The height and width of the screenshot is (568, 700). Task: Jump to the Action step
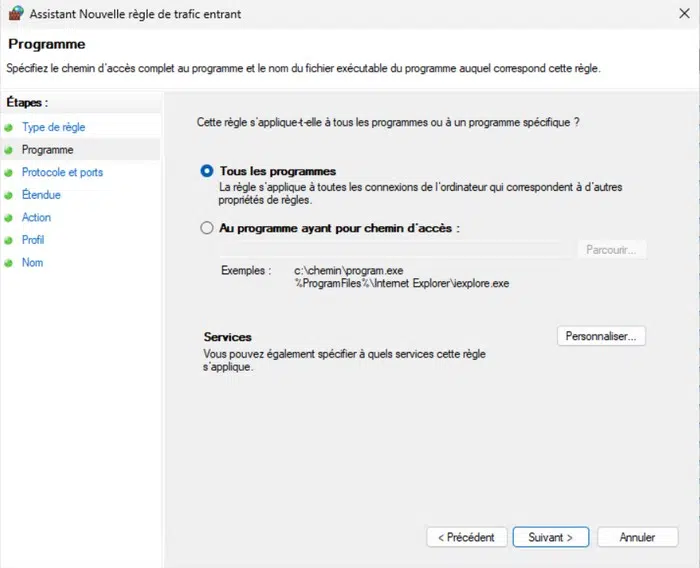pos(36,217)
